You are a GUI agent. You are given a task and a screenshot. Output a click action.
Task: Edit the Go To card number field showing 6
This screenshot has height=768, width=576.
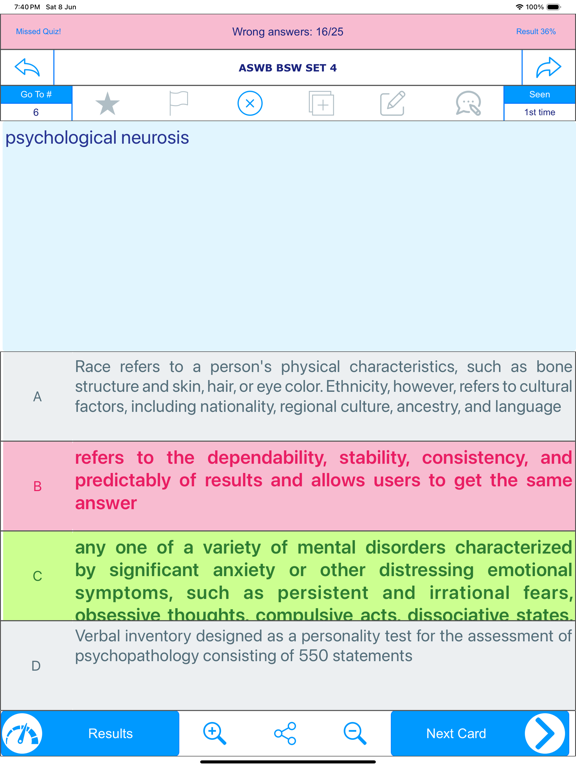point(36,112)
